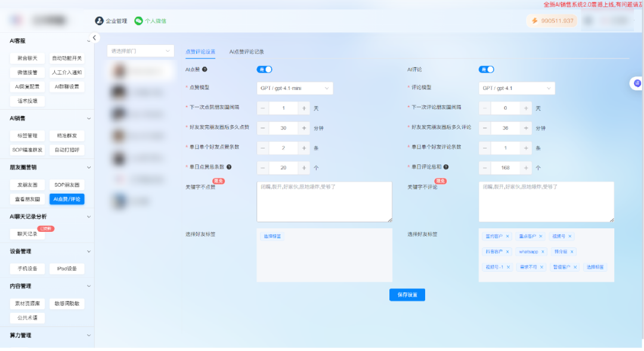Toggle the AI点赞 switch
The image size is (644, 351).
coord(265,69)
